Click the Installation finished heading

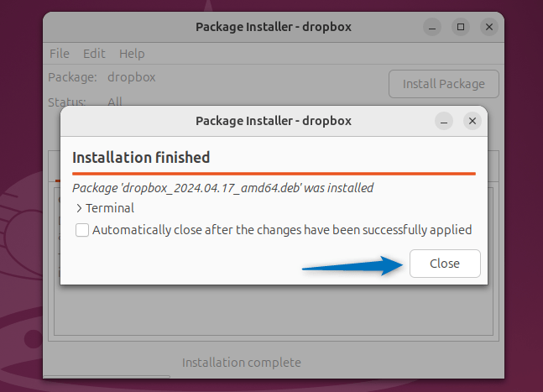click(x=141, y=157)
